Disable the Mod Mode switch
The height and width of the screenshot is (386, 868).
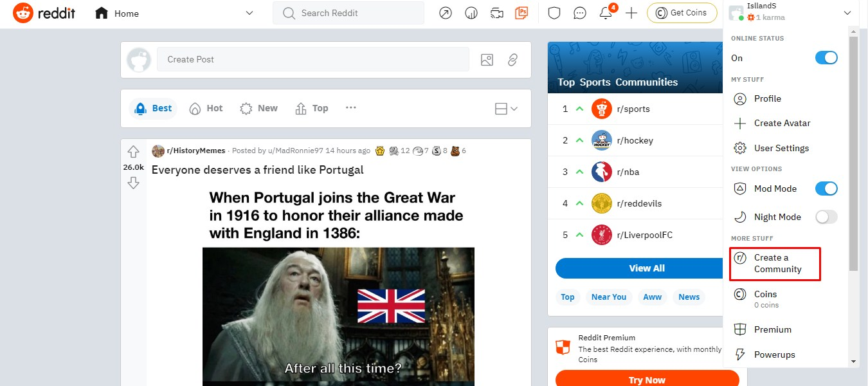[x=826, y=188]
